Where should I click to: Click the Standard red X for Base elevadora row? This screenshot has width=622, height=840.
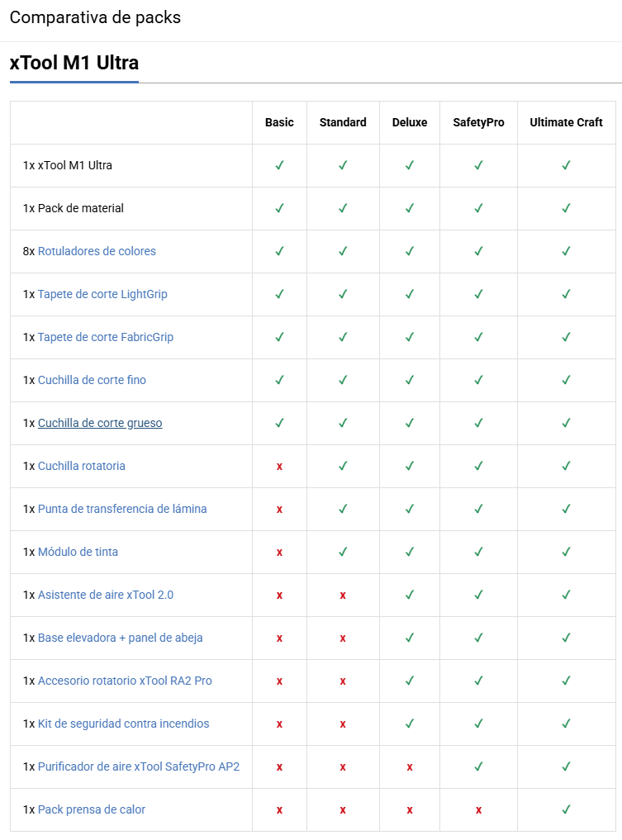pos(343,638)
